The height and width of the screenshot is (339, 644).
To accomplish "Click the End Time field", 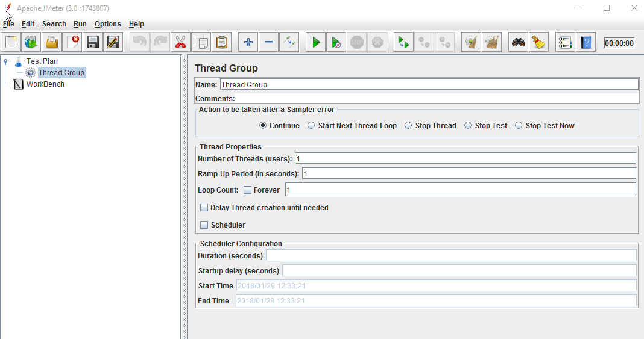I will [436, 301].
